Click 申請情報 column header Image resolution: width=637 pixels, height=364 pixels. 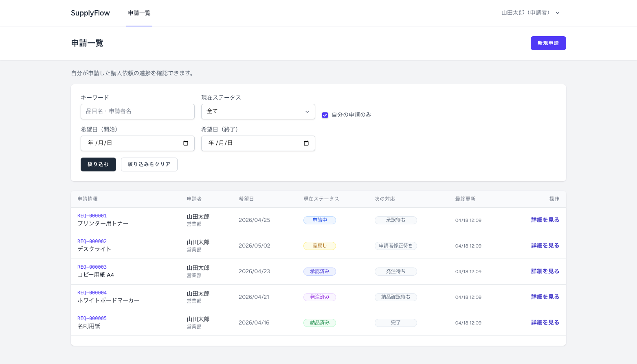pos(88,199)
